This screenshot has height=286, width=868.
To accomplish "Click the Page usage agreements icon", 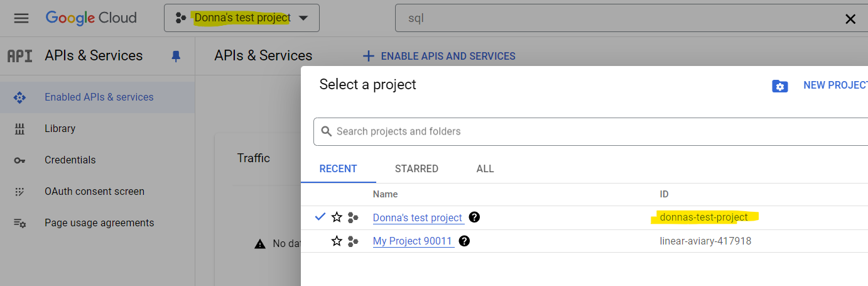I will [x=19, y=223].
